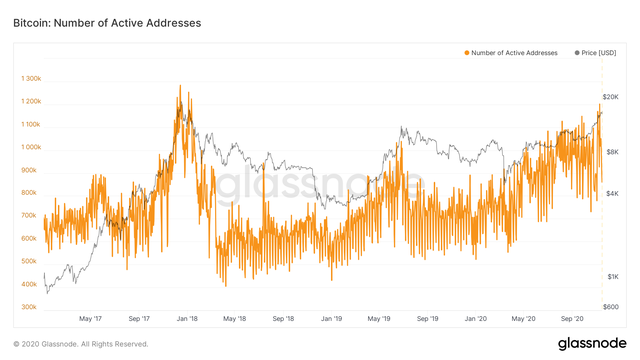Select the Sep '20 x-axis label
Viewport: 640px width, 360px height.
pos(572,318)
